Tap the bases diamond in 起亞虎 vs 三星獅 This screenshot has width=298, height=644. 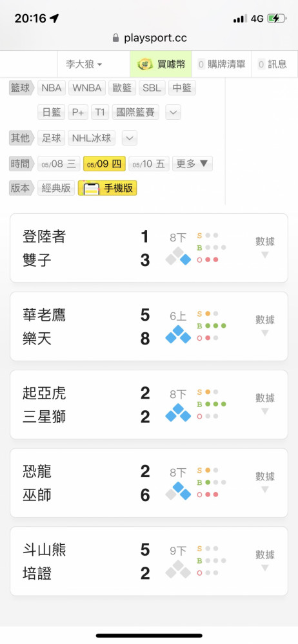tap(178, 412)
